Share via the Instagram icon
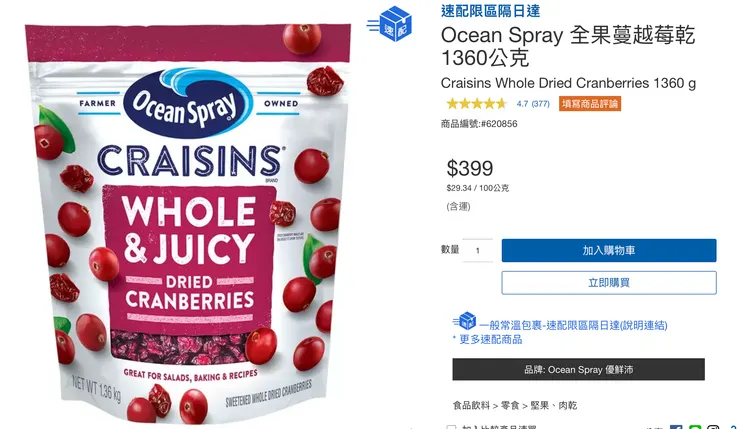The height and width of the screenshot is (429, 740). pyautogui.click(x=713, y=428)
